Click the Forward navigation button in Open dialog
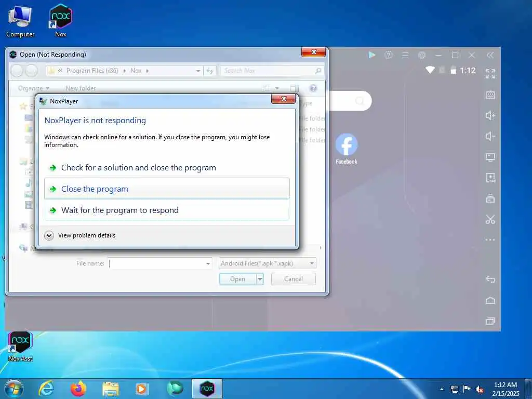Screen dimensions: 532x399 tap(31, 71)
